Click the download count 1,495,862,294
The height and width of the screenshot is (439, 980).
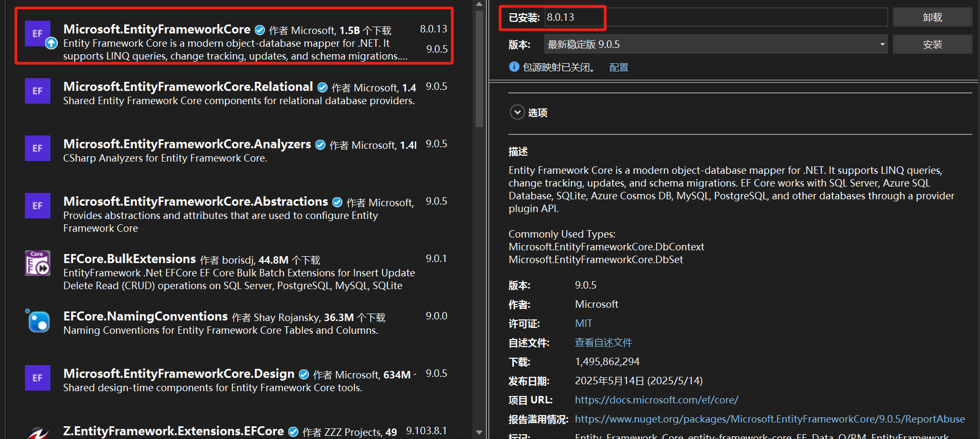tap(607, 361)
